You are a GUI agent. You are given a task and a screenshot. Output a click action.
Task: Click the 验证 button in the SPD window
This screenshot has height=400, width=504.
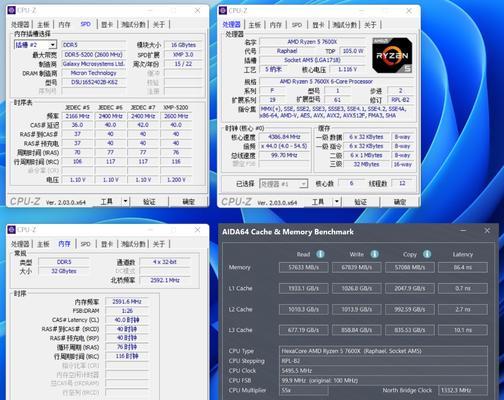pyautogui.click(x=149, y=202)
